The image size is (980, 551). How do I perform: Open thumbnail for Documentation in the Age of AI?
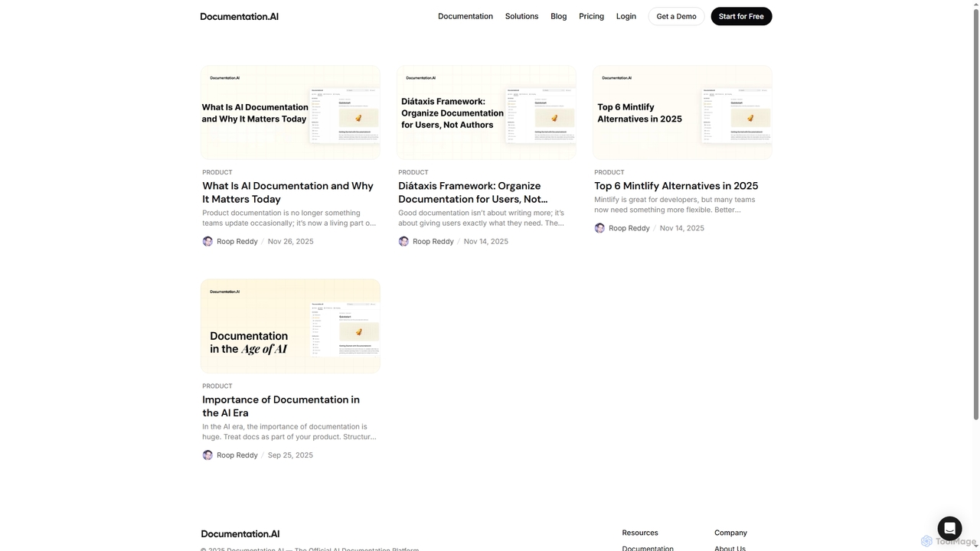[x=290, y=326]
